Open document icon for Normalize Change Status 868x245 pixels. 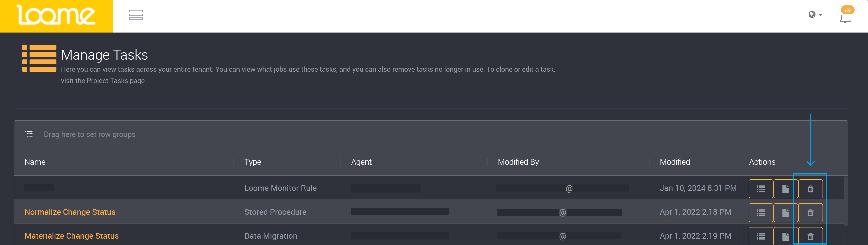pos(785,213)
